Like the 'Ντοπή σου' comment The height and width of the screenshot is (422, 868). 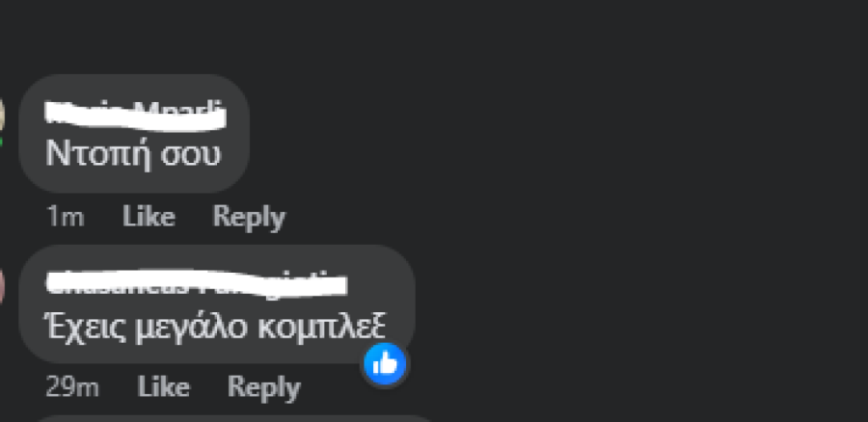(x=149, y=216)
